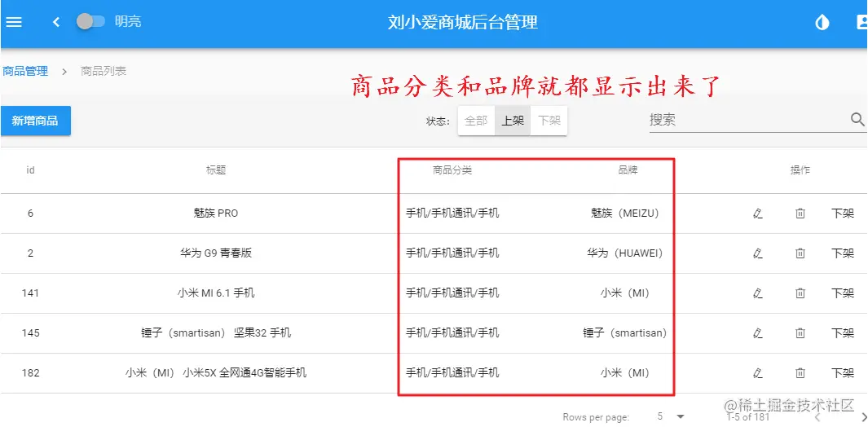Delete the 坚果32 手机 product

[x=800, y=332]
